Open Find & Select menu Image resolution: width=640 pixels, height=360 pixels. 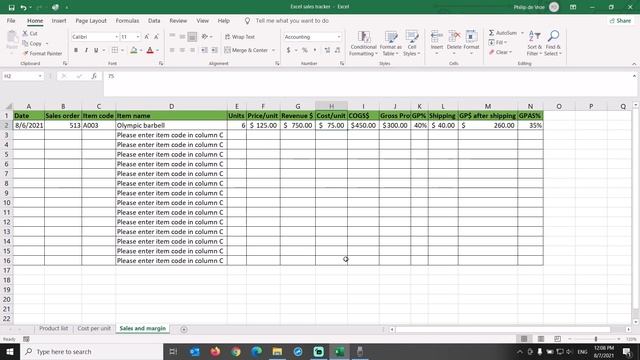click(553, 43)
